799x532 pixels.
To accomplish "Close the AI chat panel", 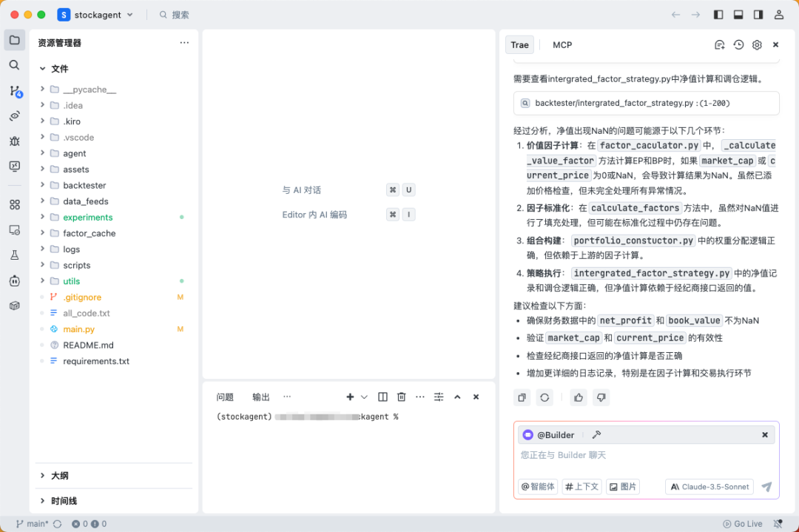I will click(x=775, y=45).
